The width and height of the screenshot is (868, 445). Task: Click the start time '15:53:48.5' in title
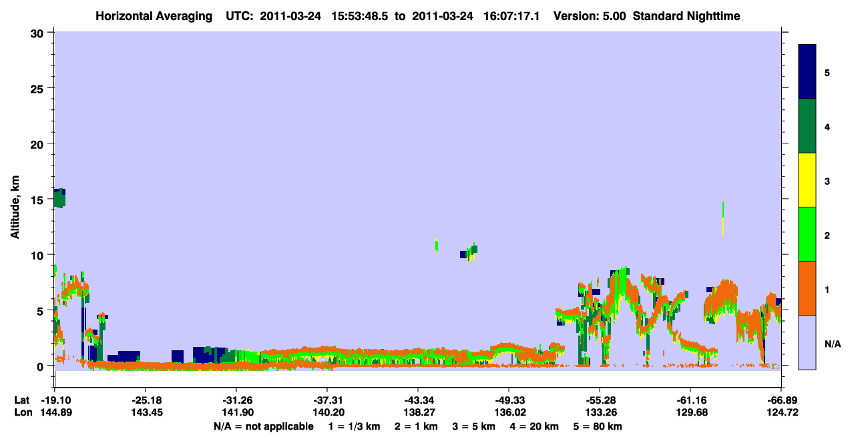tap(361, 15)
